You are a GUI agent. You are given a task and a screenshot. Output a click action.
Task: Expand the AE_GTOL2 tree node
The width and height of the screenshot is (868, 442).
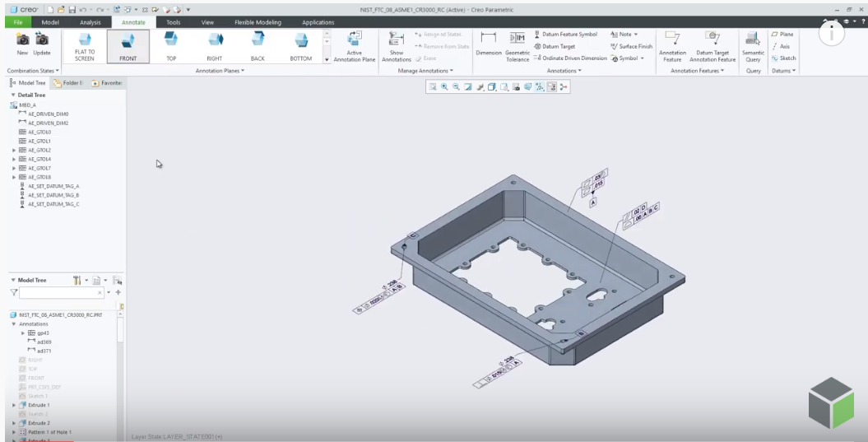(14, 151)
